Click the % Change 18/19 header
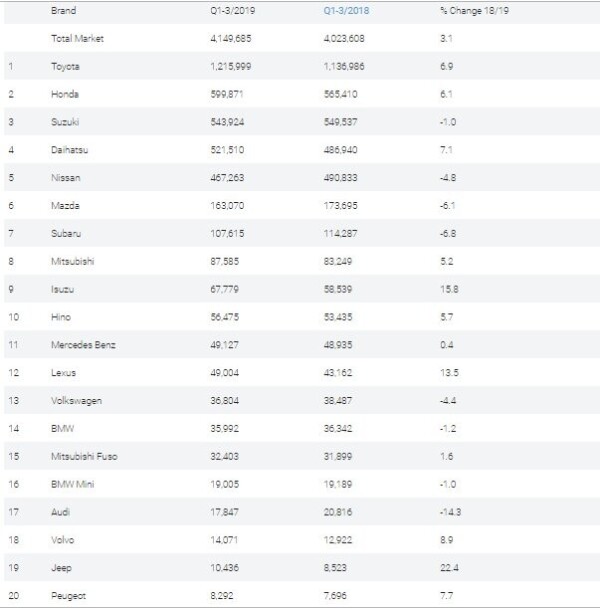Viewport: 600px width, 609px height. click(x=475, y=10)
